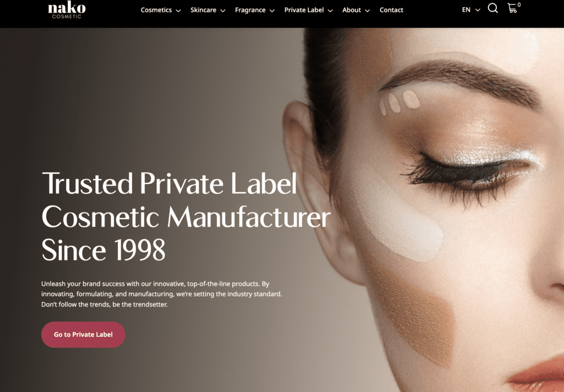The image size is (564, 392).
Task: Open the Fragrance navigation item
Action: coord(251,10)
